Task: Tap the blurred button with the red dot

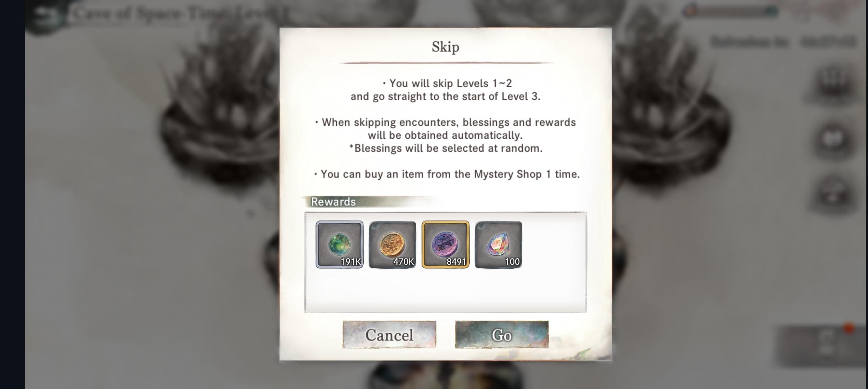Action: tap(822, 346)
